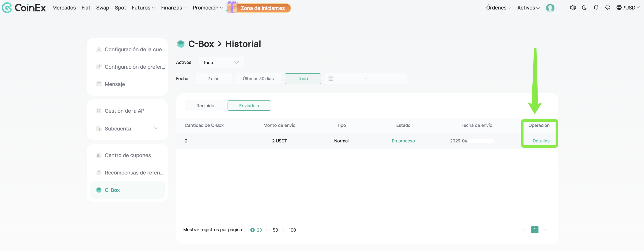Viewport: 644px width, 251px height.
Task: Click the Subcuenta sidebar icon
Action: [x=99, y=128]
